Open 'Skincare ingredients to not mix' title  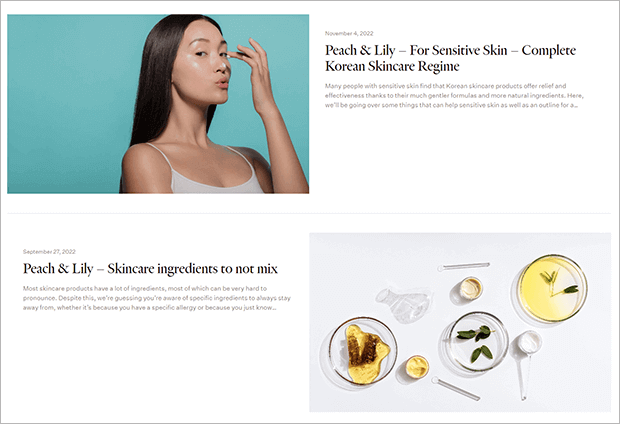coord(150,269)
